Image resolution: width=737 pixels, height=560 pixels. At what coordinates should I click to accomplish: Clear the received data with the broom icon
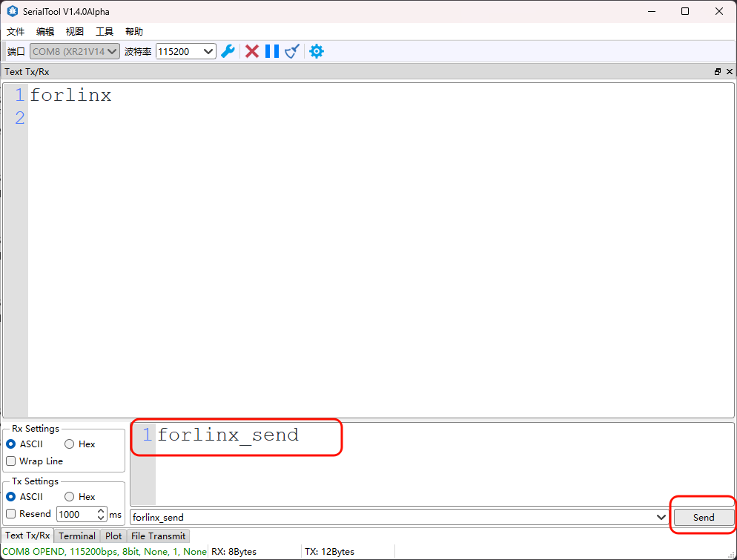(x=292, y=51)
